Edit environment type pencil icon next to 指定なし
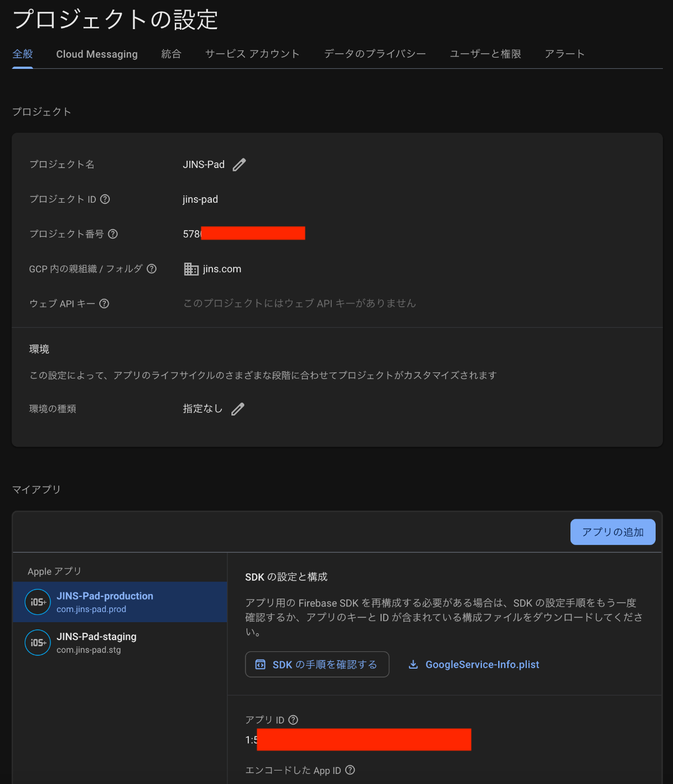This screenshot has width=673, height=784. pos(238,409)
